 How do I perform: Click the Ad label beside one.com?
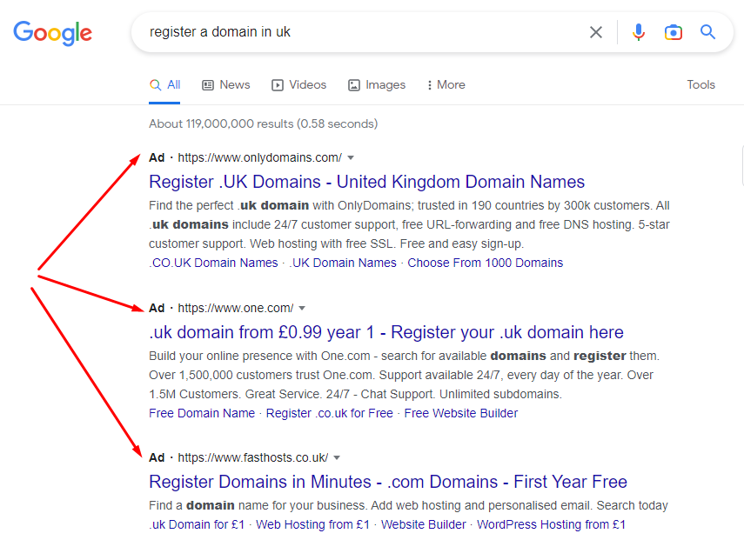click(x=157, y=308)
